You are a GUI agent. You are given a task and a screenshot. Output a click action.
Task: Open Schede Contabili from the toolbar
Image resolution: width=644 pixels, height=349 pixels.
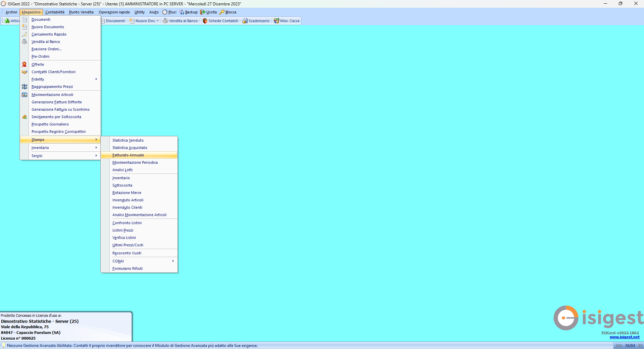pos(220,21)
